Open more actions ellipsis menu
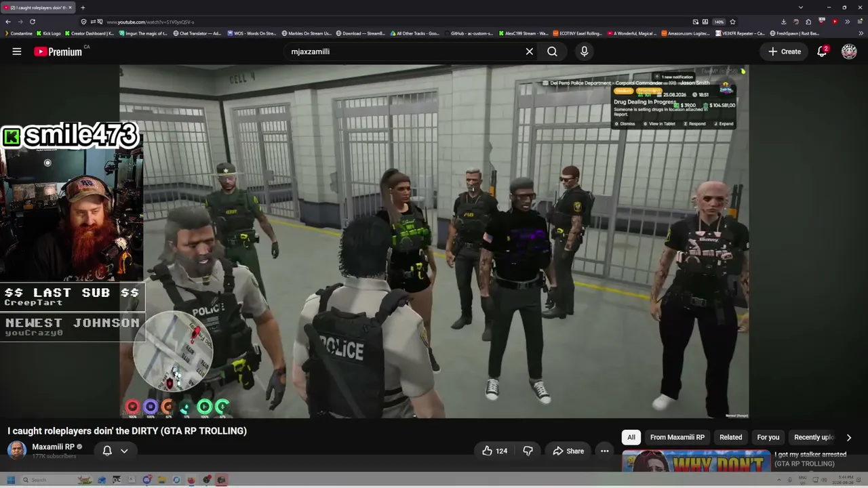 click(605, 451)
